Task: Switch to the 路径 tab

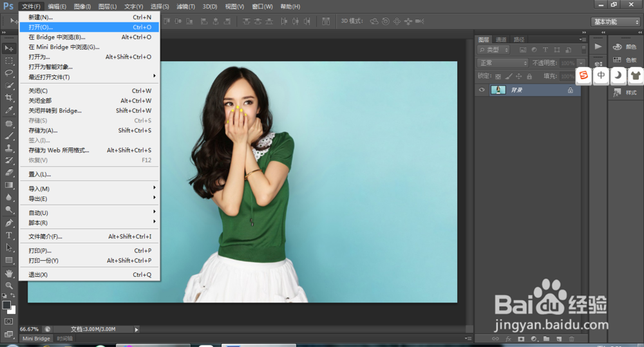Action: pyautogui.click(x=518, y=39)
